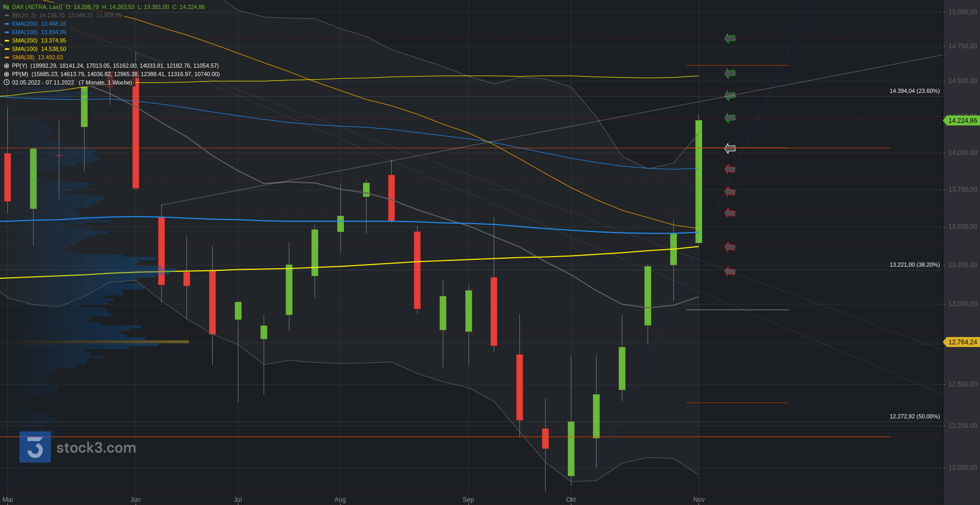980x505 pixels.
Task: Click the stock3 logo square
Action: [35, 447]
